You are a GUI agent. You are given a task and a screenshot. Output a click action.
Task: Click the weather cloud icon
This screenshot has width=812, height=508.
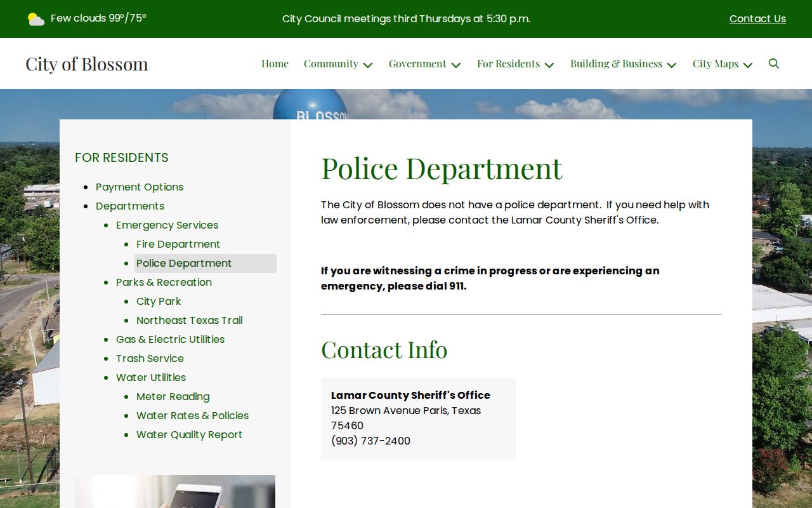tap(36, 19)
